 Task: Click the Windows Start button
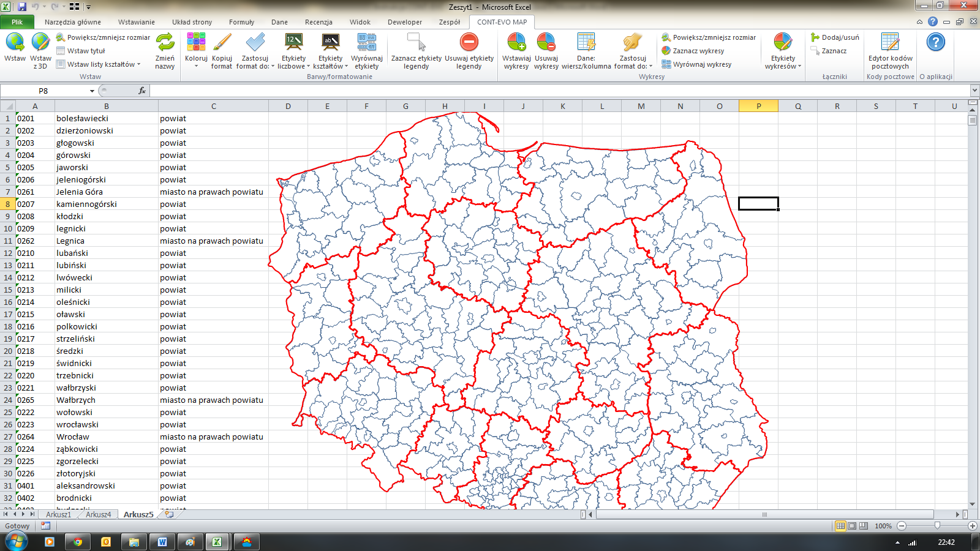pos(16,542)
